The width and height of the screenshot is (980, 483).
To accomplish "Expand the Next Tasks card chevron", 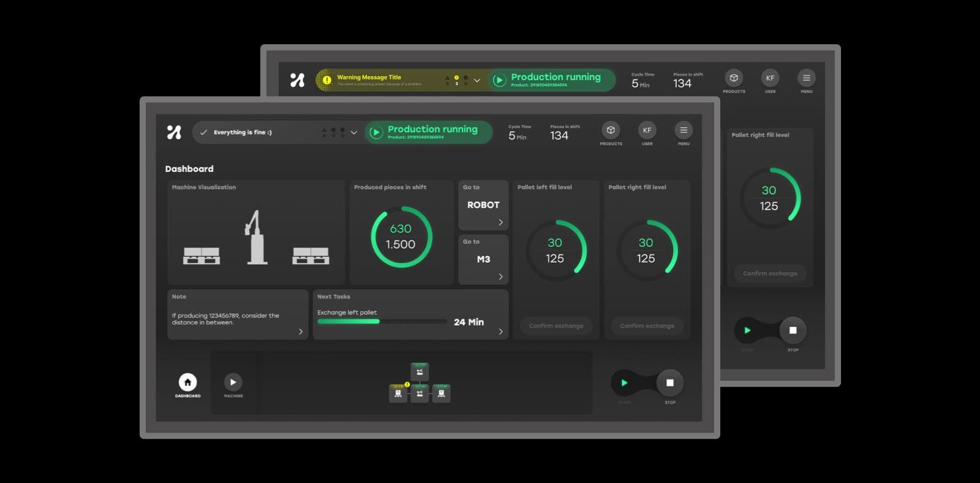I will coord(500,332).
